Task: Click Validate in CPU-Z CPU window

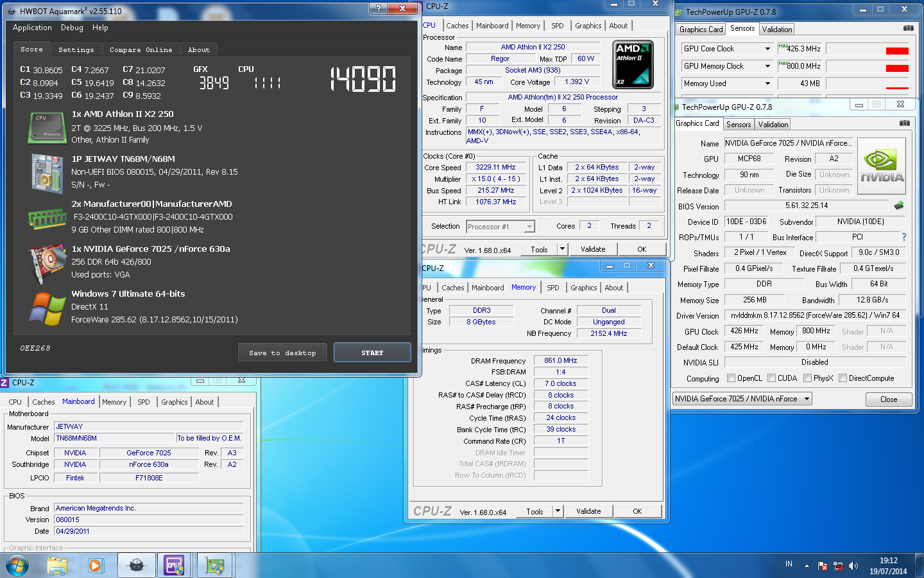Action: (x=593, y=249)
